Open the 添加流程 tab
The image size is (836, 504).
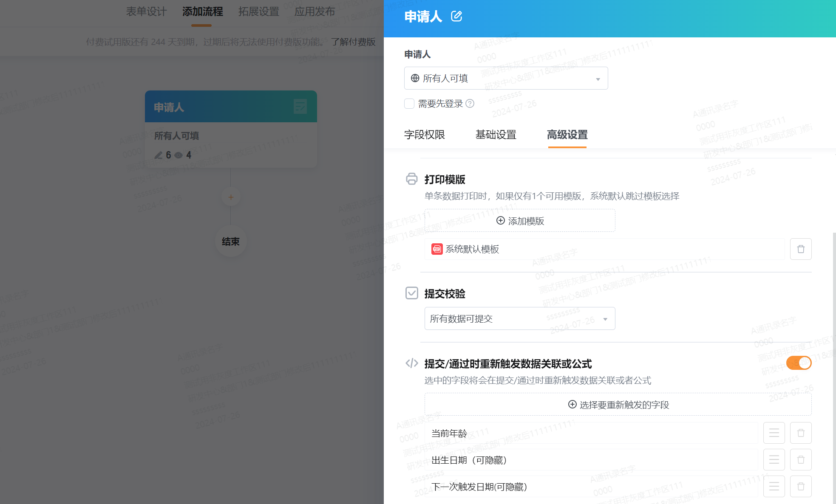pos(202,11)
